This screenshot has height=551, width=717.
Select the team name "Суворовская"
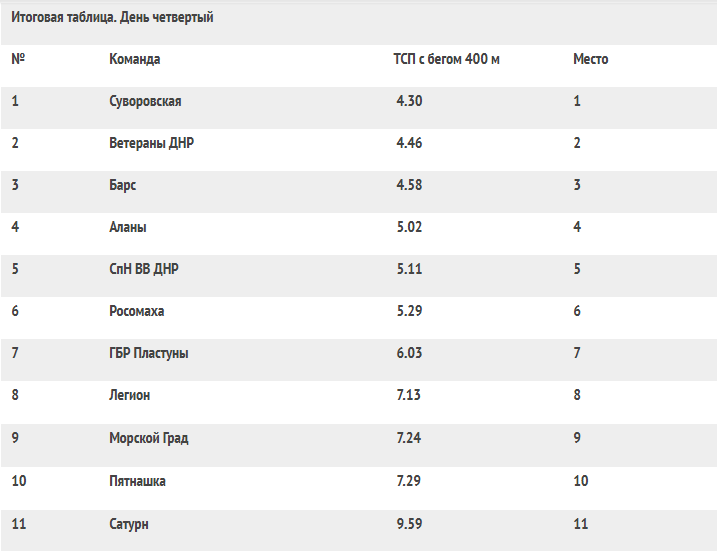click(x=145, y=101)
